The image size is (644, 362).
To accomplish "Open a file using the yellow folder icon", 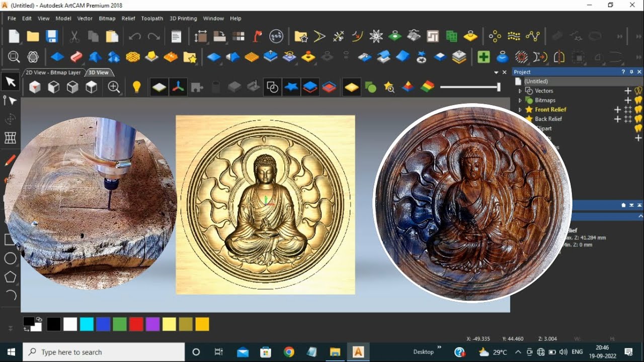I will 33,36.
